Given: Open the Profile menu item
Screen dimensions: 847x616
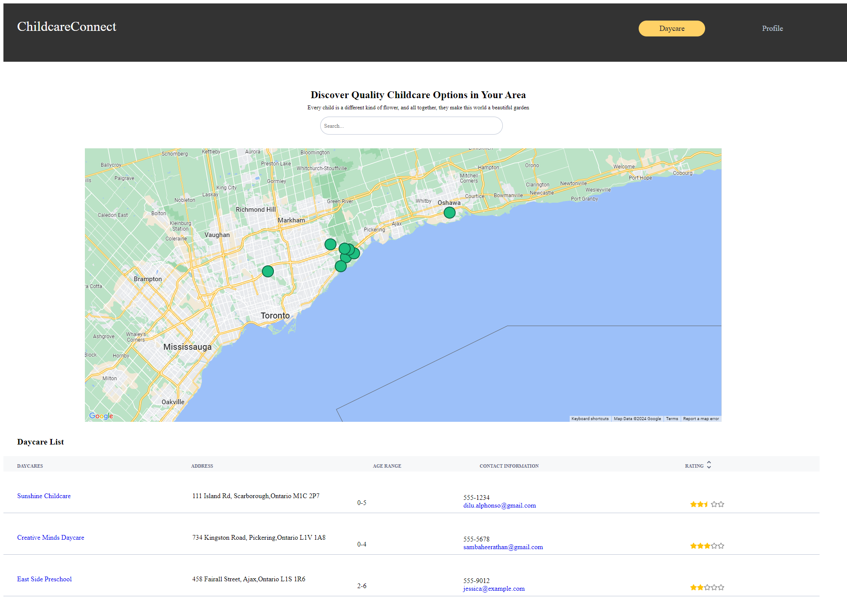Looking at the screenshot, I should click(x=772, y=28).
